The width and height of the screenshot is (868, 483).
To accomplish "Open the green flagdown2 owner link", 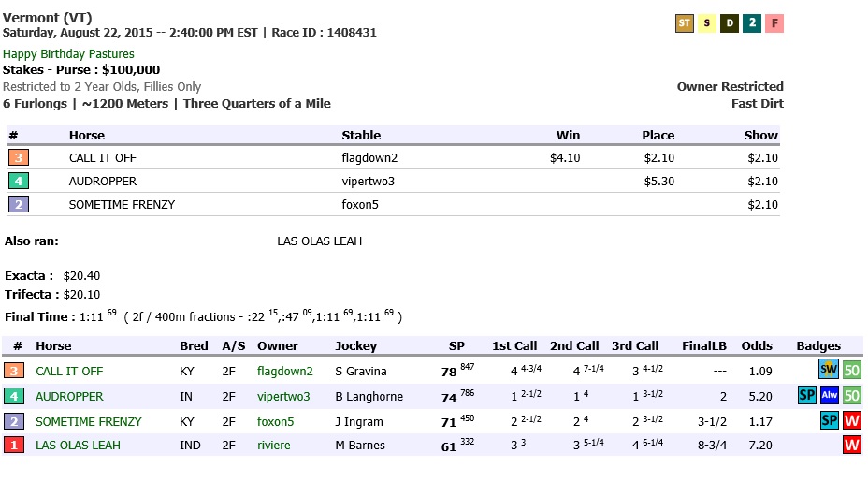I will click(285, 372).
